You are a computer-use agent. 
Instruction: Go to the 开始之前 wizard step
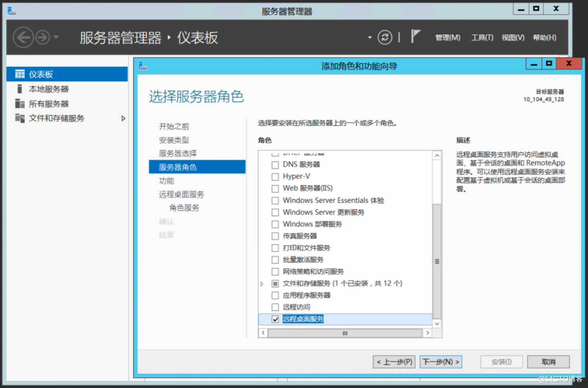pos(174,126)
